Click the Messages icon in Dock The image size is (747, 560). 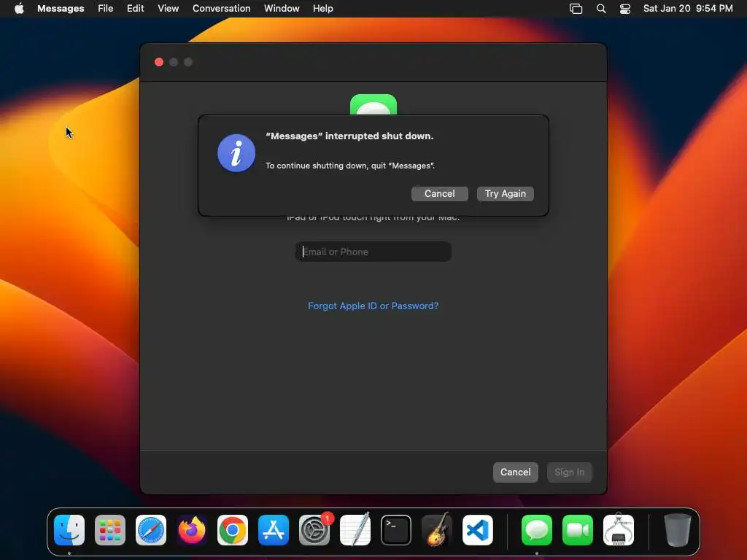pyautogui.click(x=537, y=530)
